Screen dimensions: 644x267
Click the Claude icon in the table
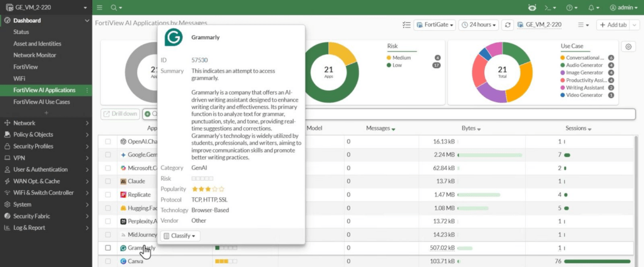point(123,181)
